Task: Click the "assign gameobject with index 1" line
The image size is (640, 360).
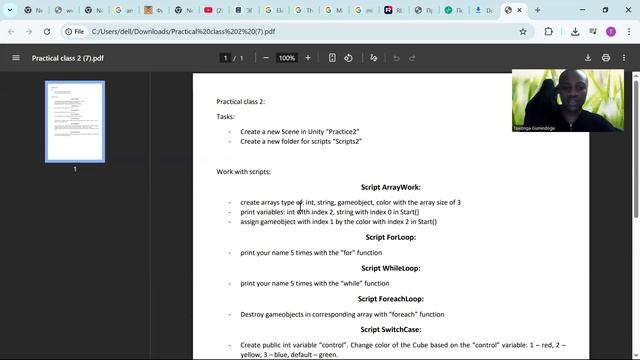Action: (338, 222)
